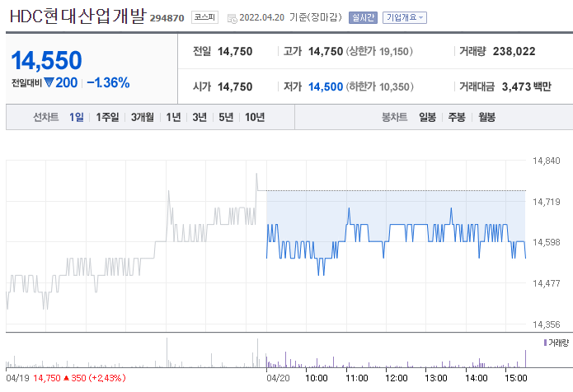The width and height of the screenshot is (573, 392).
Task: Click the 저가 value 14,500
Action: click(326, 86)
